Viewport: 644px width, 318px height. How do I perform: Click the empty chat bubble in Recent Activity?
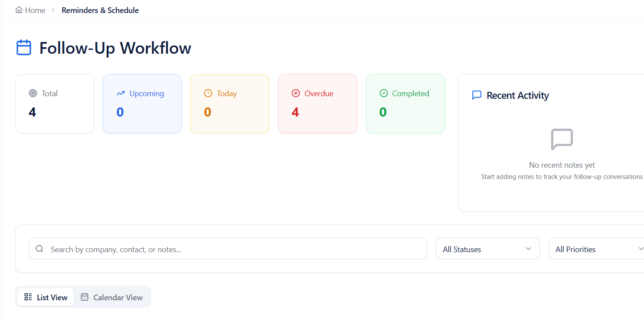point(562,139)
